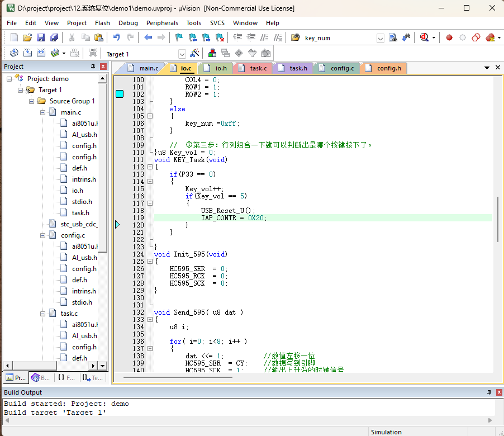Start the debug session with magnifier icon

pyautogui.click(x=425, y=37)
